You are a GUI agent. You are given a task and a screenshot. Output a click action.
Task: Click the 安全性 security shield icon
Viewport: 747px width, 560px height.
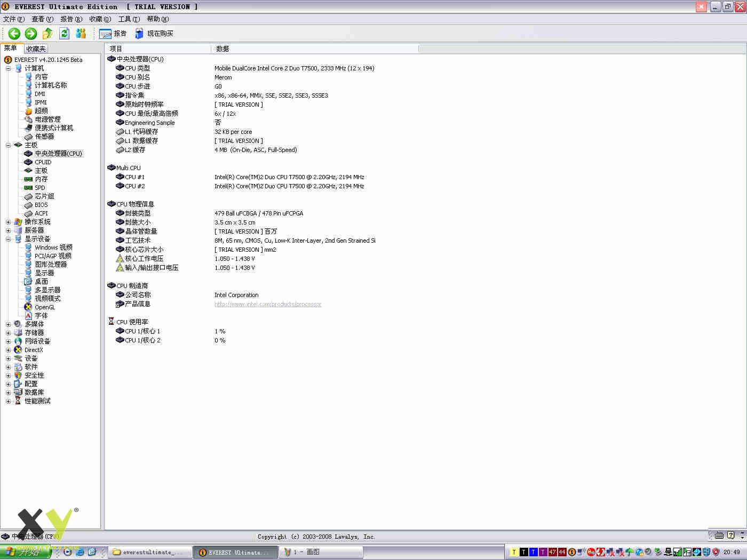pos(18,375)
